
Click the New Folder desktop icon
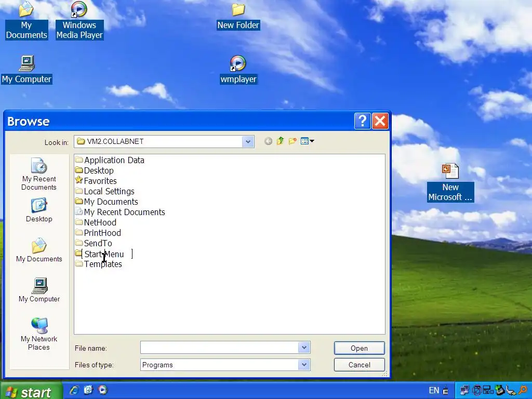click(238, 16)
